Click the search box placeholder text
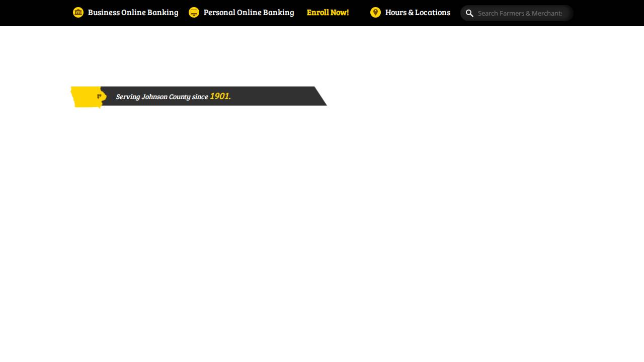This screenshot has height=362, width=644. 520,13
